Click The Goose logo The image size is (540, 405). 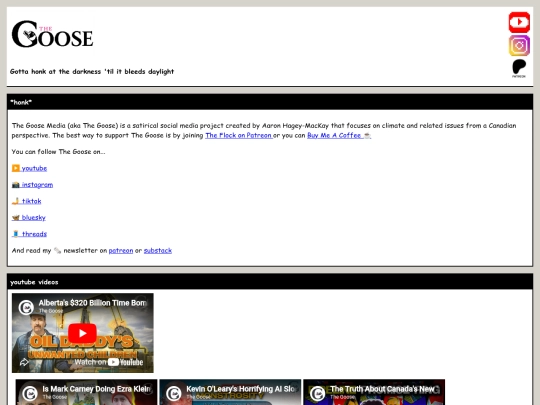click(52, 34)
